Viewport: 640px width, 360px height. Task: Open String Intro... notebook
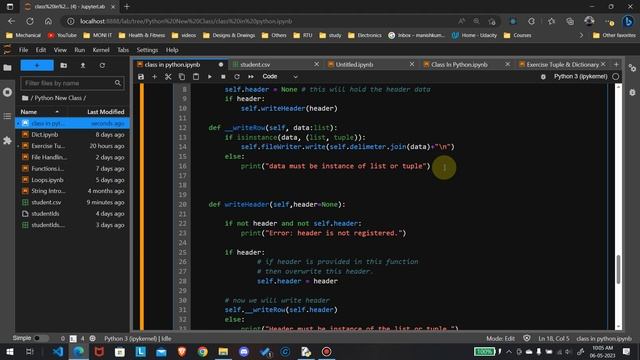(x=72, y=191)
